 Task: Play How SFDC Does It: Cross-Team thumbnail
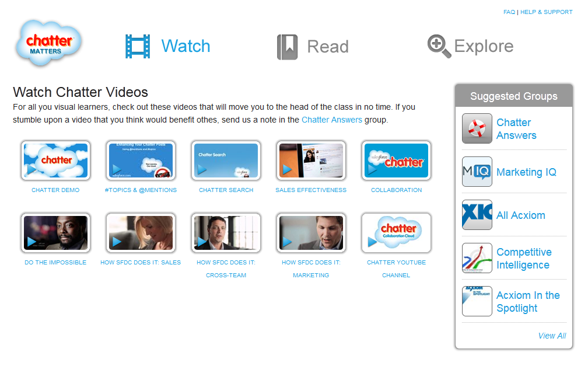tap(226, 233)
